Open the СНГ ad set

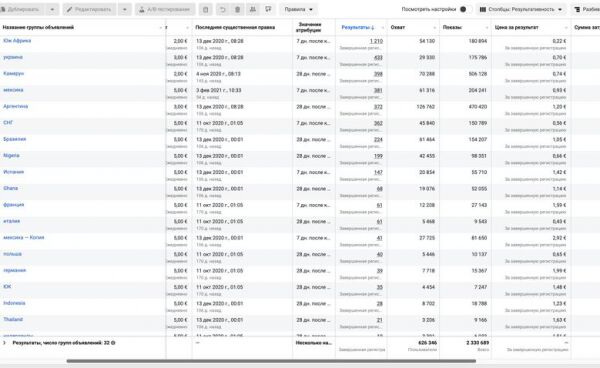click(x=8, y=123)
